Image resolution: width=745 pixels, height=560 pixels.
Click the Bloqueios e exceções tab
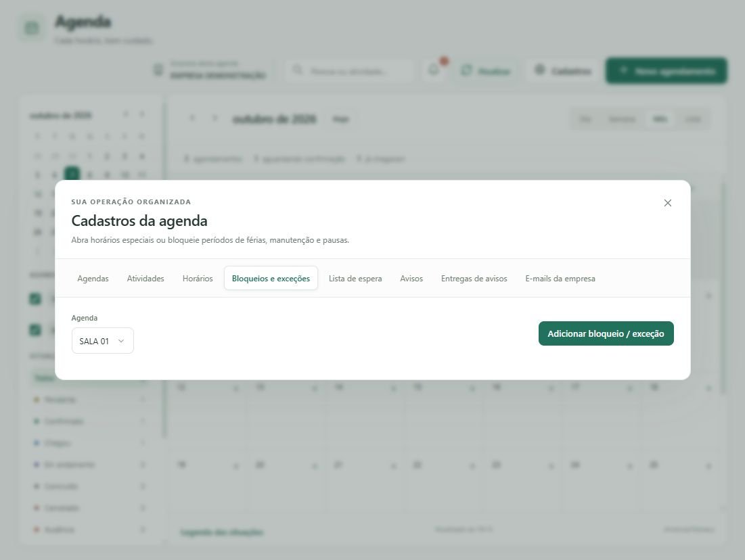point(271,279)
